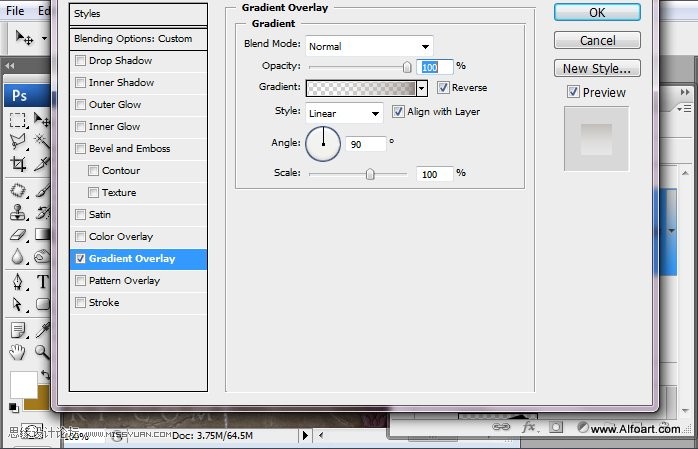
Task: Select the Eyedropper tool
Action: [x=42, y=331]
